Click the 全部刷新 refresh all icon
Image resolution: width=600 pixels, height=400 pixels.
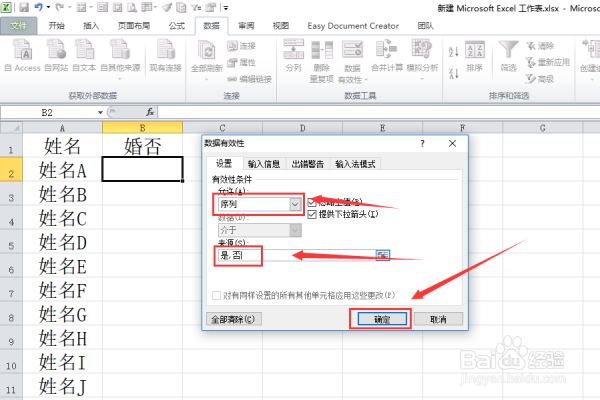(x=207, y=52)
